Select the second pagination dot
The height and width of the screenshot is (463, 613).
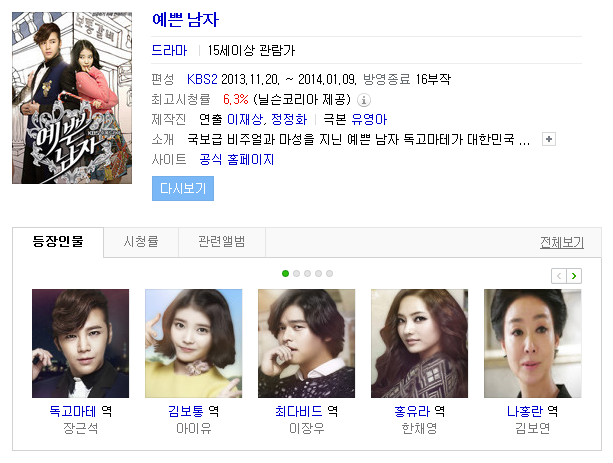pos(296,273)
